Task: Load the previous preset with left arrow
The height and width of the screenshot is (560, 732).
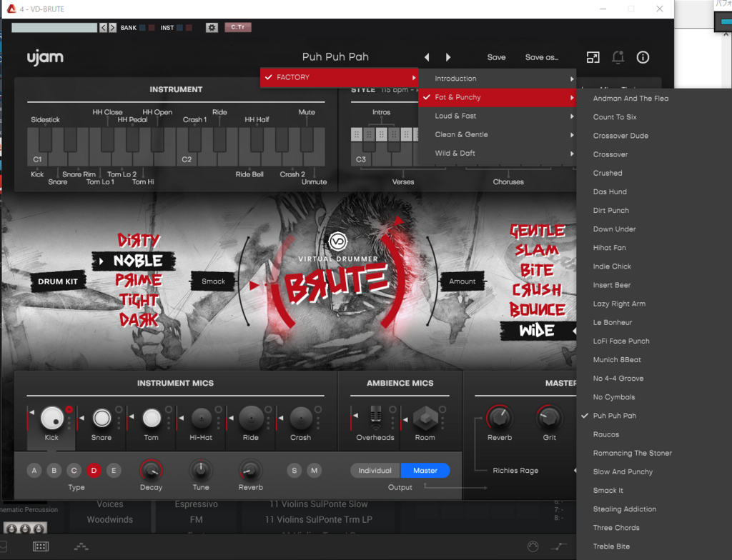Action: coord(427,57)
